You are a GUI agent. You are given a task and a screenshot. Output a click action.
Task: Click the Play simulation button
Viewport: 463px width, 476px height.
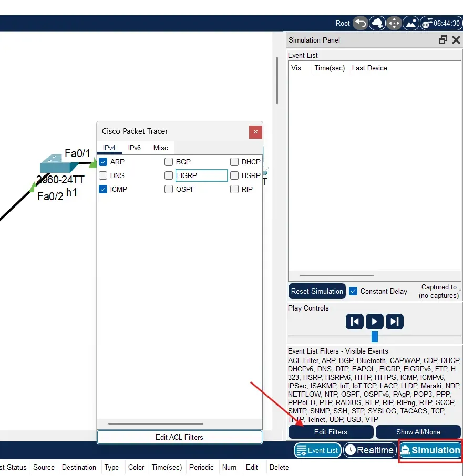coord(375,322)
